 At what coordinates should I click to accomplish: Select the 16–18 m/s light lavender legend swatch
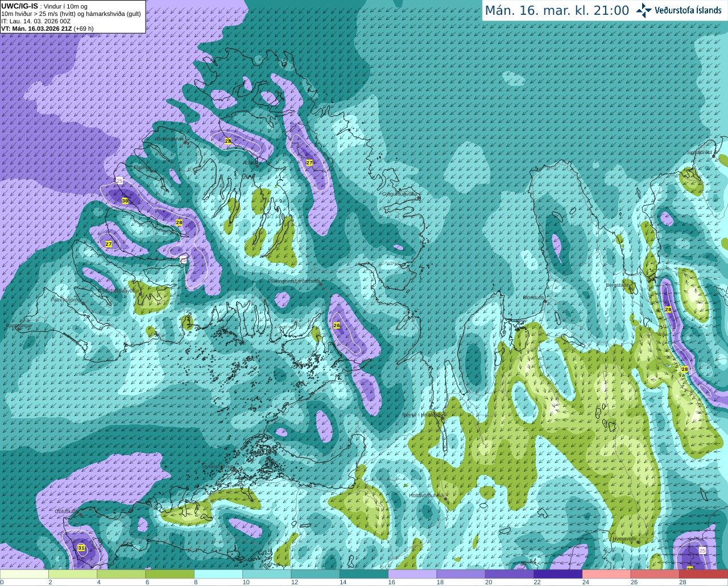(x=412, y=574)
